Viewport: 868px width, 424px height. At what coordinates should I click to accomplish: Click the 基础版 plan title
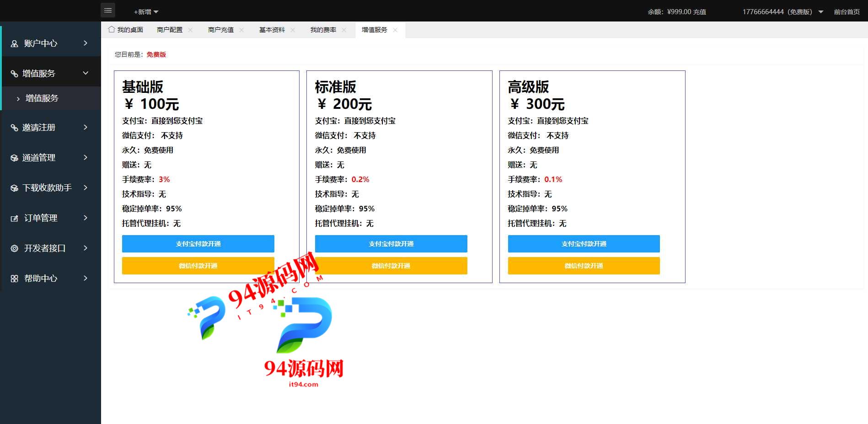click(x=143, y=87)
